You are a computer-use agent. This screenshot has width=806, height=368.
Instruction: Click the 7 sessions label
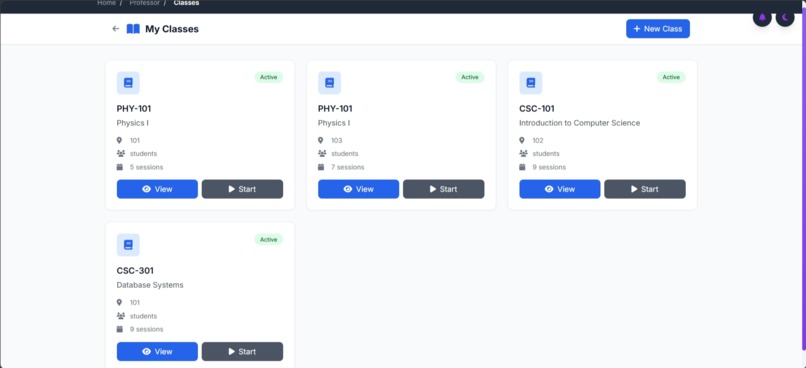347,167
